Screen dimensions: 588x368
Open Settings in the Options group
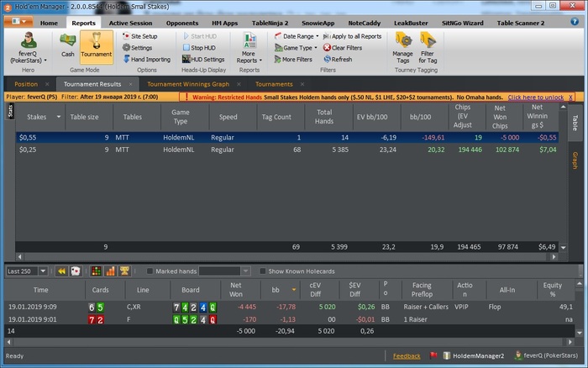[x=137, y=48]
